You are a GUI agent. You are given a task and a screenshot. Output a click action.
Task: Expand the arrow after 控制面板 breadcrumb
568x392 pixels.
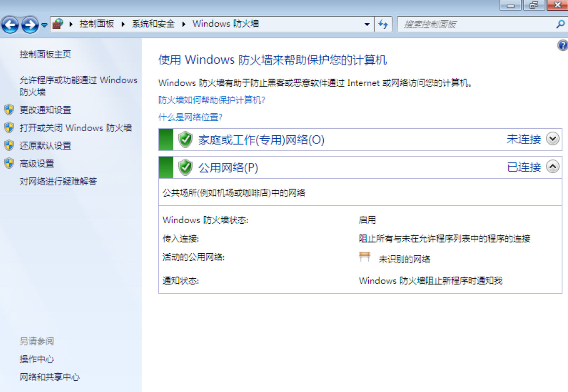pyautogui.click(x=123, y=24)
